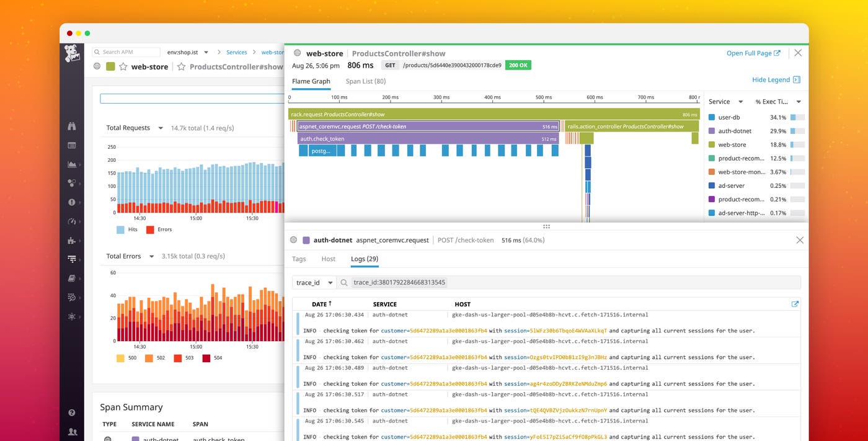Click Open Full Page link
868x441 pixels.
753,53
